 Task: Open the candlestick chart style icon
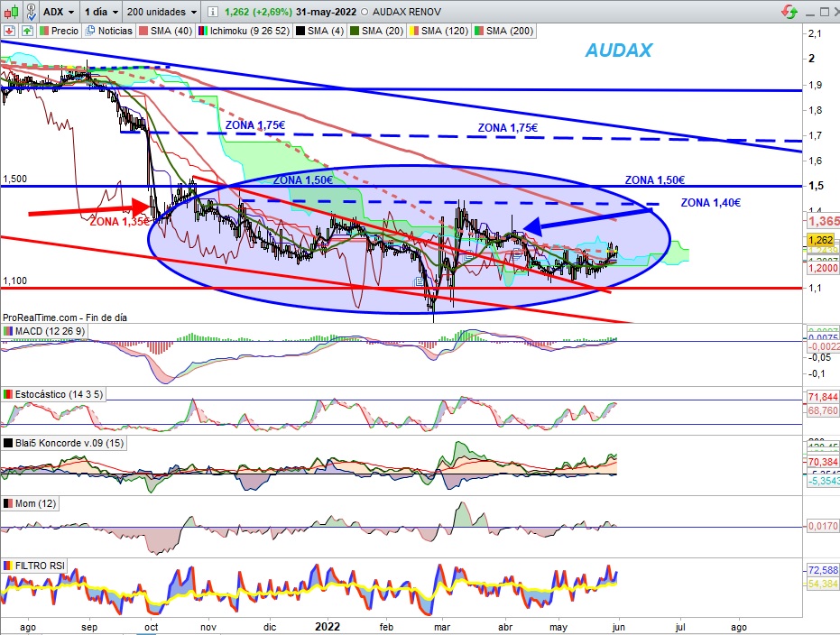pyautogui.click(x=12, y=11)
